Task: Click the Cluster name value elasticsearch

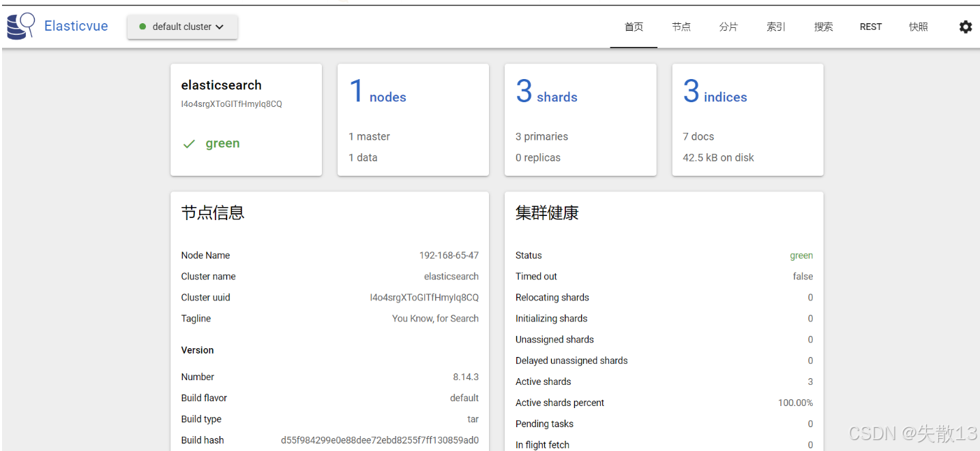Action: [451, 277]
